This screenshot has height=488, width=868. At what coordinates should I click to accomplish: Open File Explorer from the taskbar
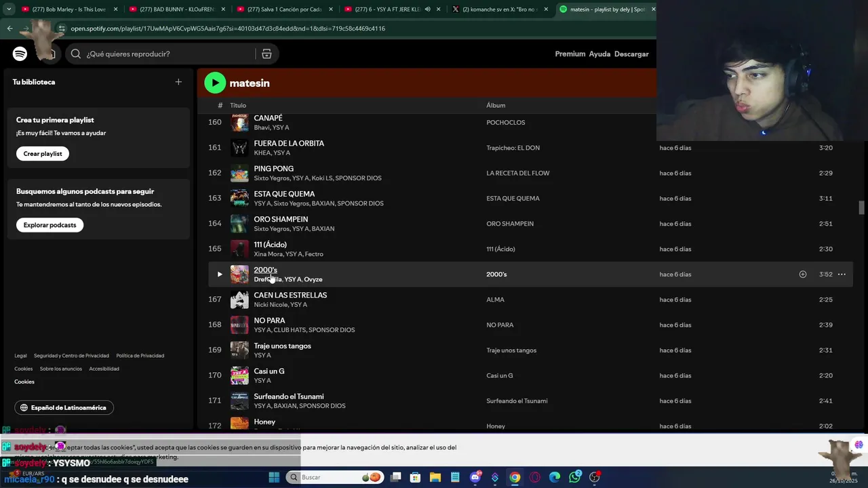pos(435,477)
